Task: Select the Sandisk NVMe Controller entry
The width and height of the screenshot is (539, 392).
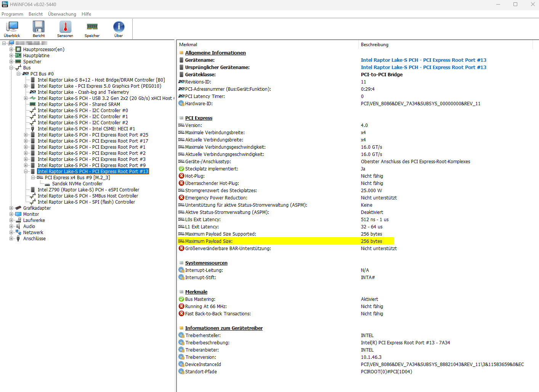Action: click(x=77, y=184)
